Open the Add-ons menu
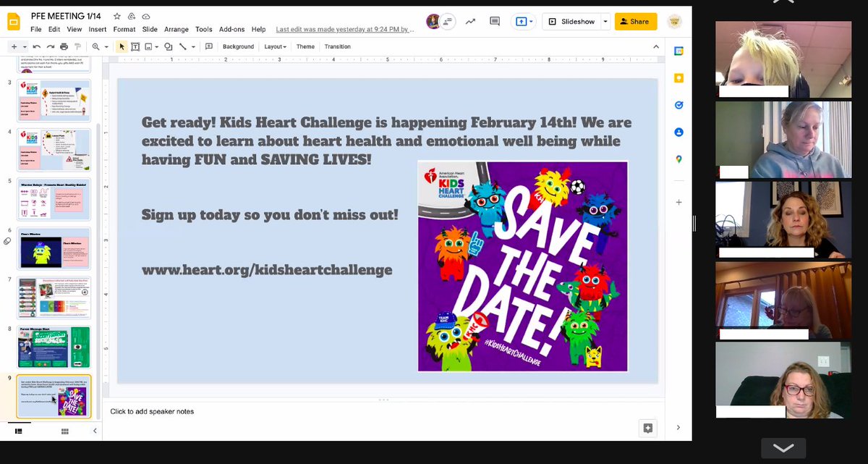This screenshot has width=868, height=464. (x=231, y=30)
